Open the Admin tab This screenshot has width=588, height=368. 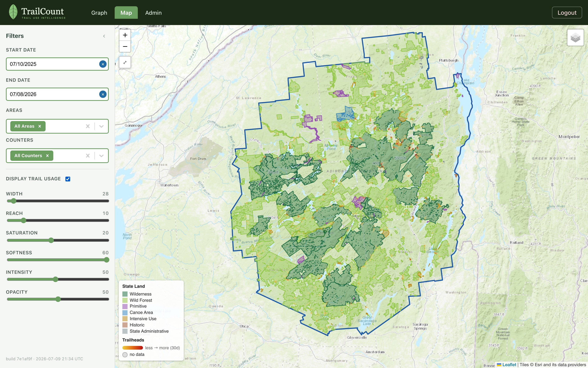tap(153, 13)
